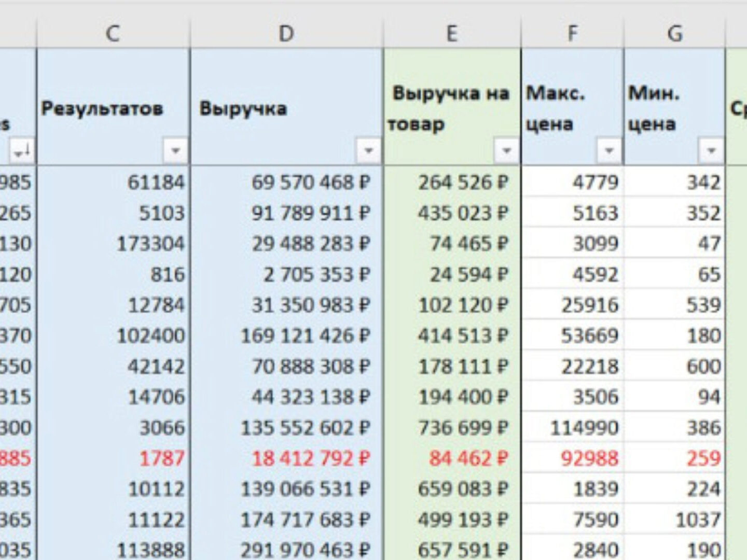
Task: Open the filter dropdown for Результатов column
Action: (x=175, y=151)
